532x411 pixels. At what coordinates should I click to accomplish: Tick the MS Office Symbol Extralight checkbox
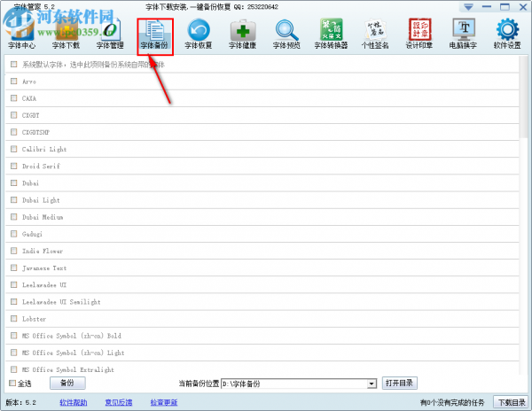13,369
